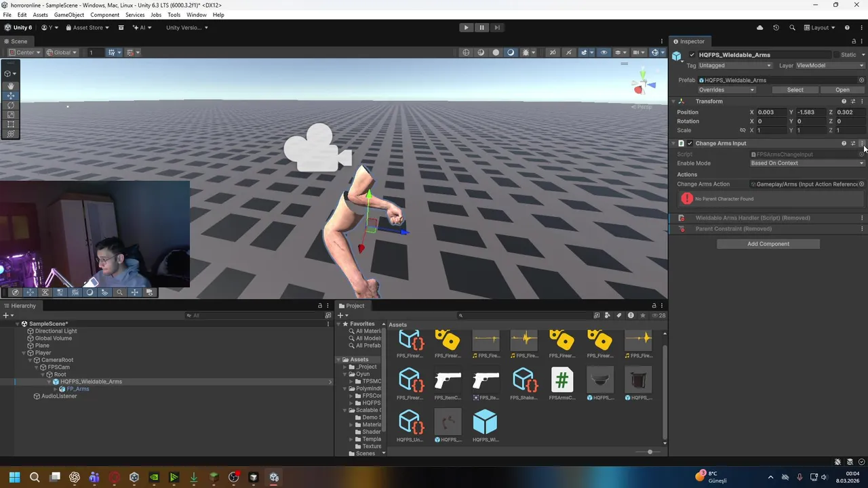Open Unity Cloud icon in top bar
Screen dimensions: 868x488
pos(759,28)
